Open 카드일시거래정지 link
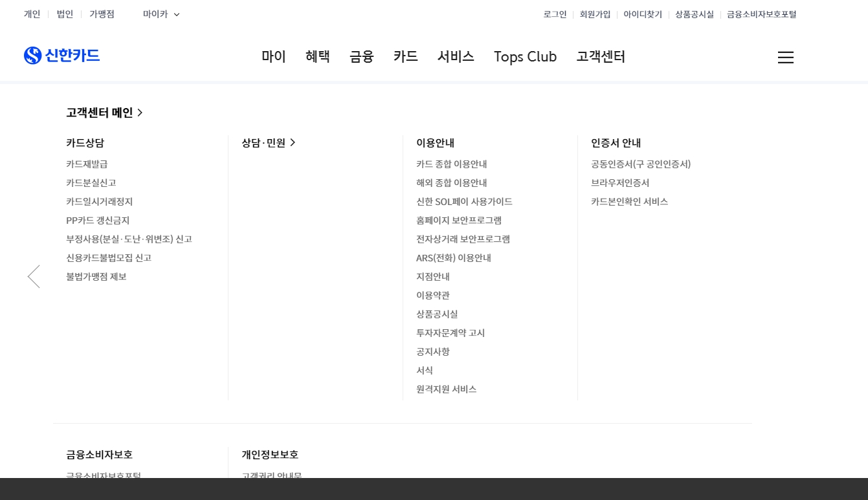 (x=99, y=202)
